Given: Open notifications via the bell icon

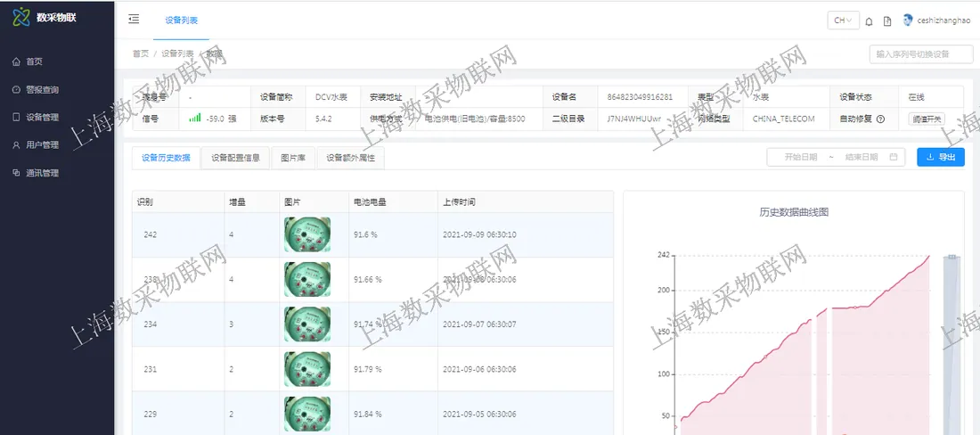Looking at the screenshot, I should pos(869,21).
